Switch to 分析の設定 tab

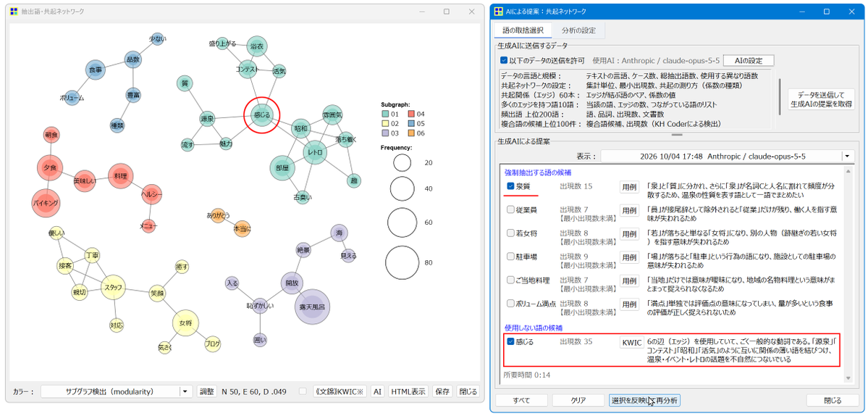[x=578, y=30]
